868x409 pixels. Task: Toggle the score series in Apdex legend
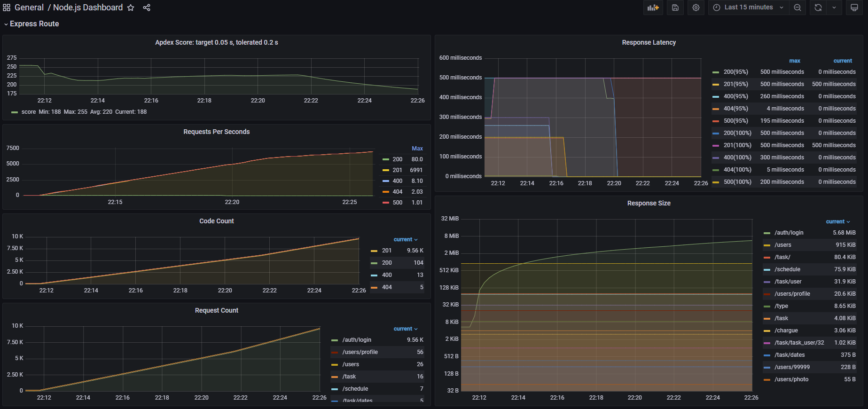(29, 112)
